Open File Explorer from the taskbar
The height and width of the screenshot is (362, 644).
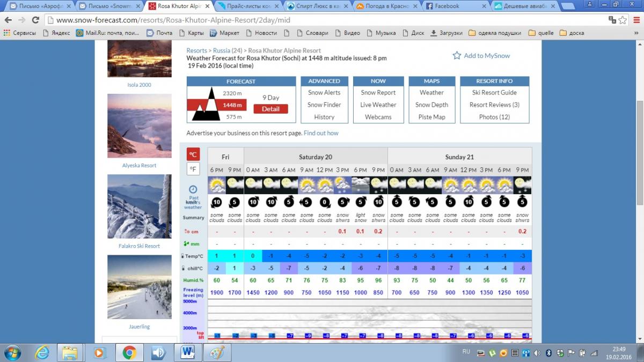[70, 352]
